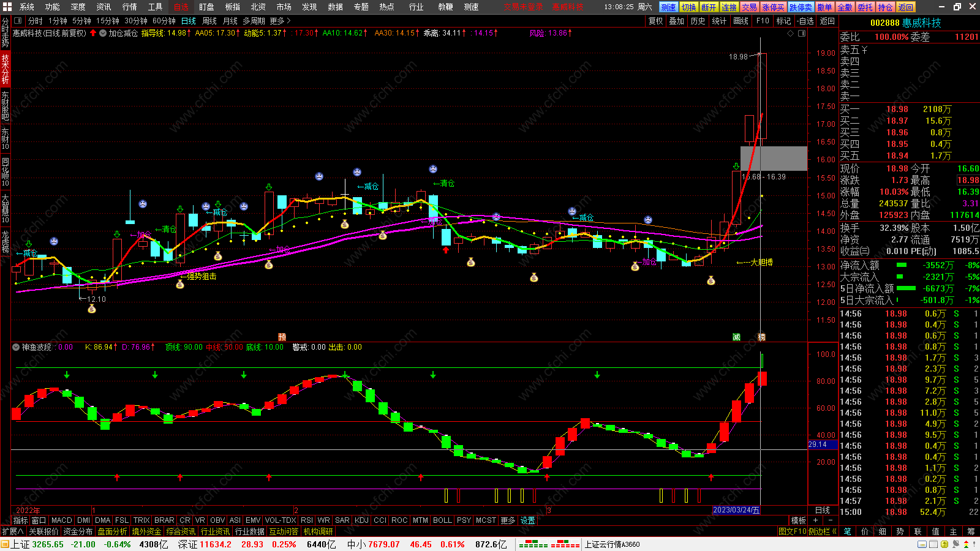Select the 价 price distribution tab

pos(865,531)
